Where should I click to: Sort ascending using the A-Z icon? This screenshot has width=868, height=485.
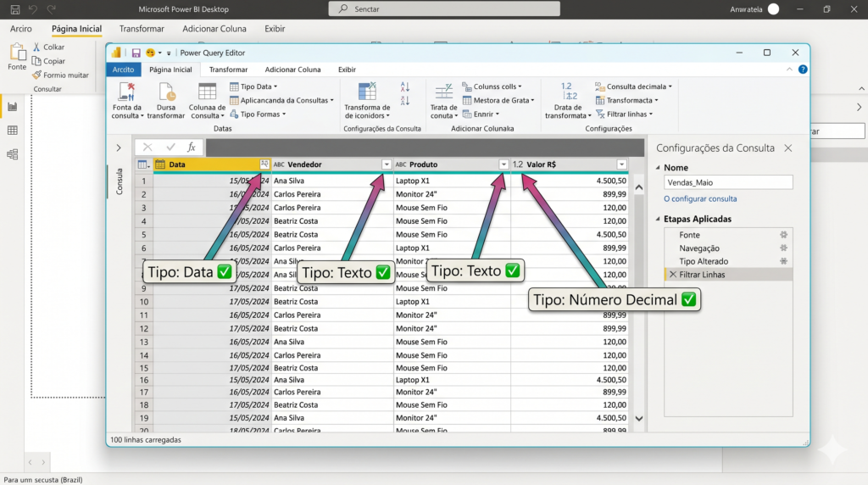click(404, 87)
